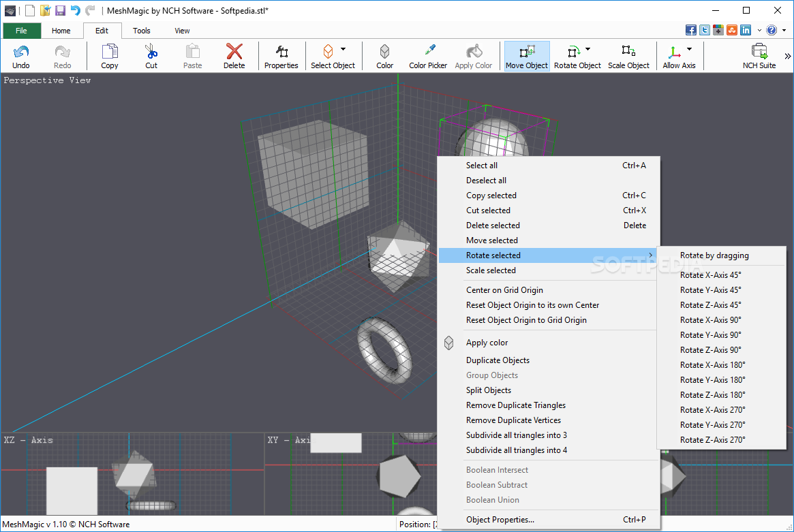
Task: Choose Deselect all in context menu
Action: (x=549, y=181)
